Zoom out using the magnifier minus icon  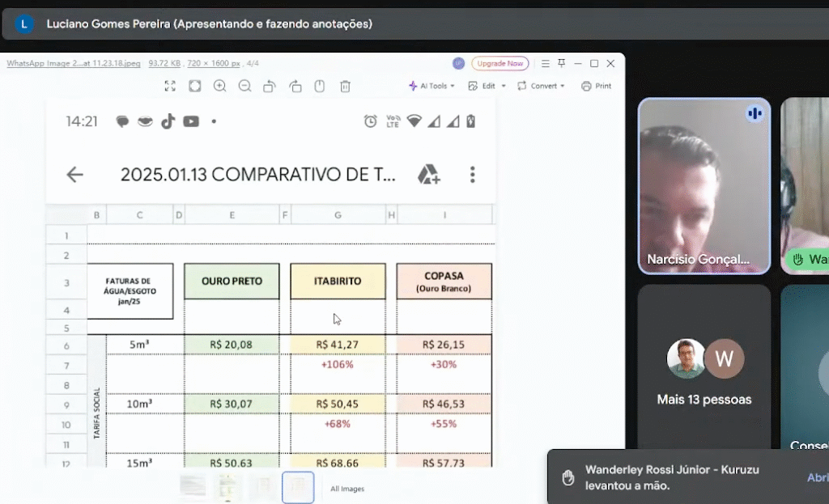[x=244, y=86]
